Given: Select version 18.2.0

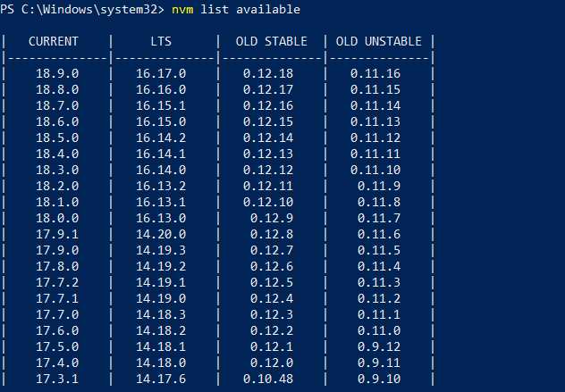Looking at the screenshot, I should (x=57, y=186).
